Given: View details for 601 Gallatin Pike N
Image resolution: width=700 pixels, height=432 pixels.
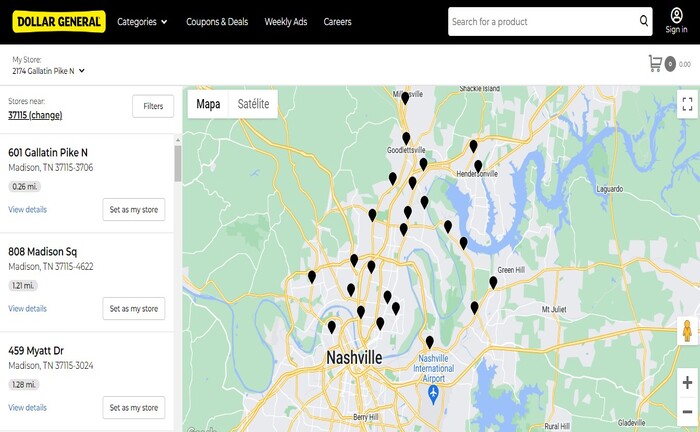Looking at the screenshot, I should click(27, 209).
